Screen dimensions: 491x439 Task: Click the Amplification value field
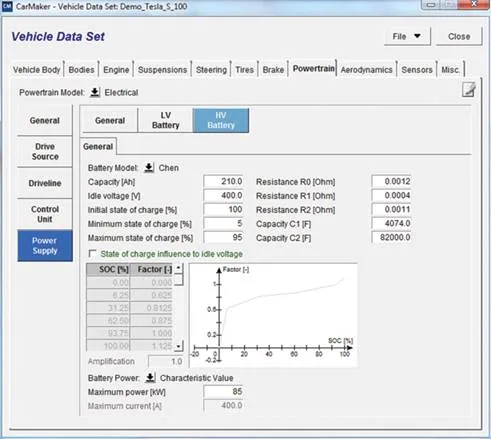(x=166, y=361)
